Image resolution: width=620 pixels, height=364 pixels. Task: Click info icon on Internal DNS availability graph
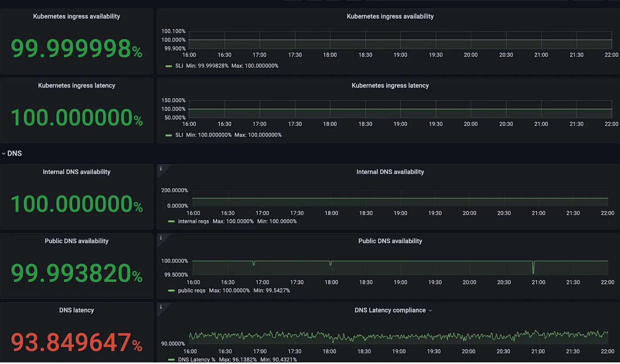coord(161,169)
